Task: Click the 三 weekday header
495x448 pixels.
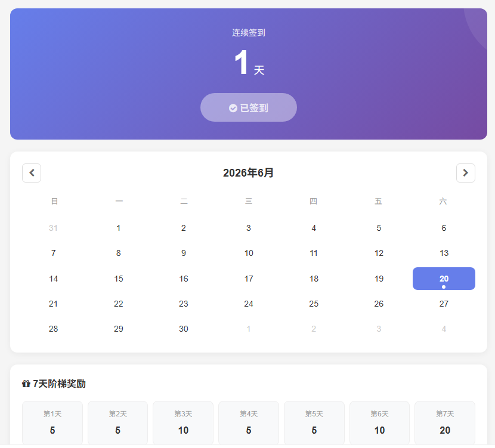Action: click(249, 201)
